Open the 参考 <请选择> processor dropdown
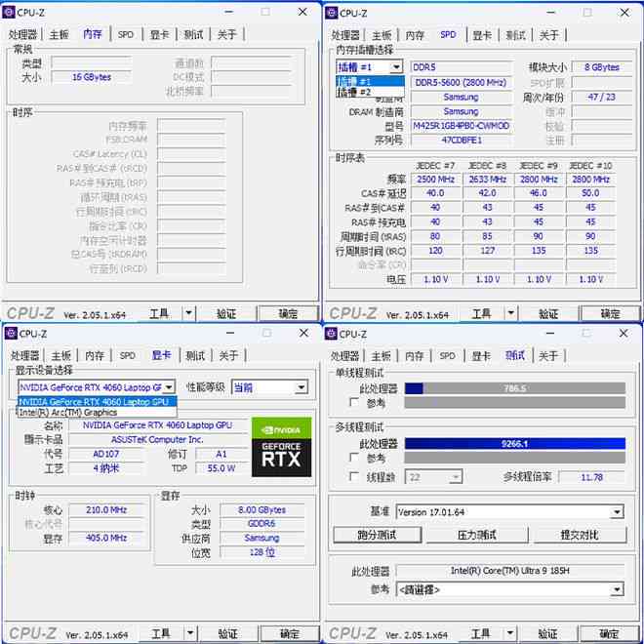This screenshot has height=644, width=644. [x=509, y=589]
